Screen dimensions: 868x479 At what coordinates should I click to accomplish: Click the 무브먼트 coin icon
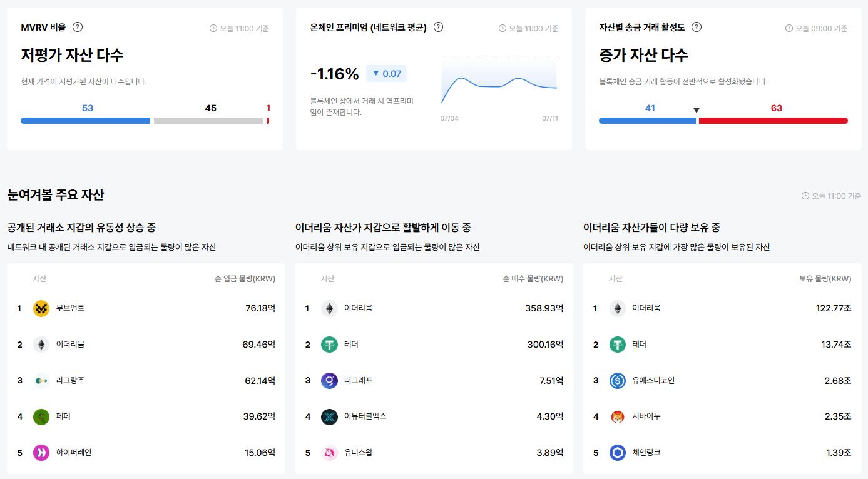point(41,308)
